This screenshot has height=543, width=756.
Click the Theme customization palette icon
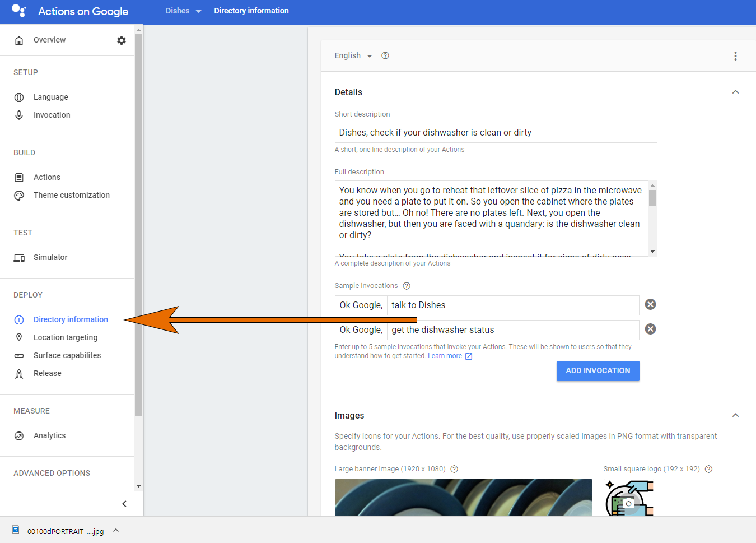[x=19, y=196]
